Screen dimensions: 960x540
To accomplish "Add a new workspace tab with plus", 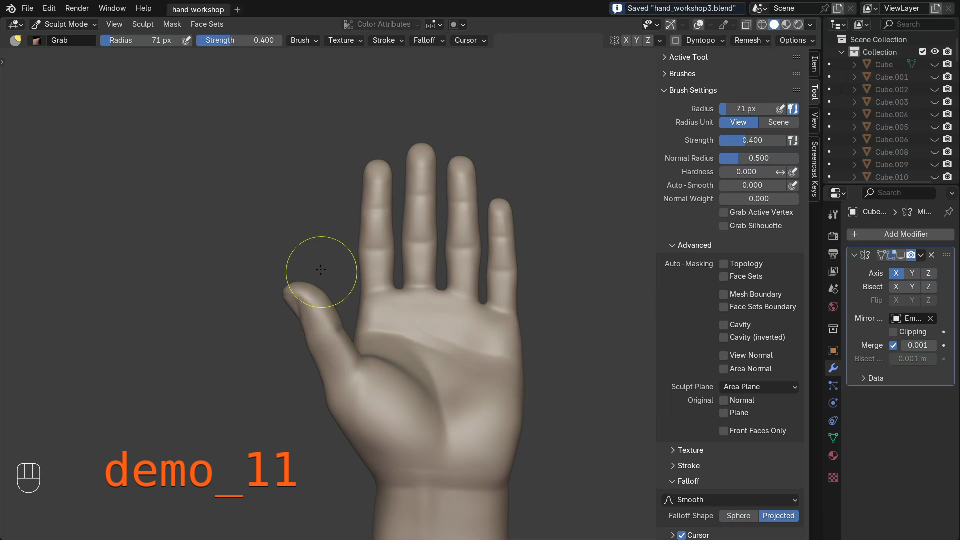I will [237, 9].
